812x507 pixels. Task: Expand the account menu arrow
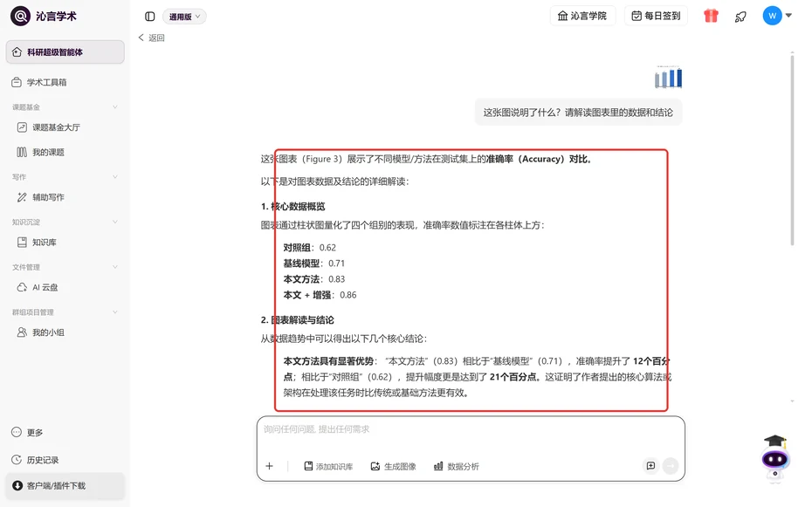coord(788,16)
